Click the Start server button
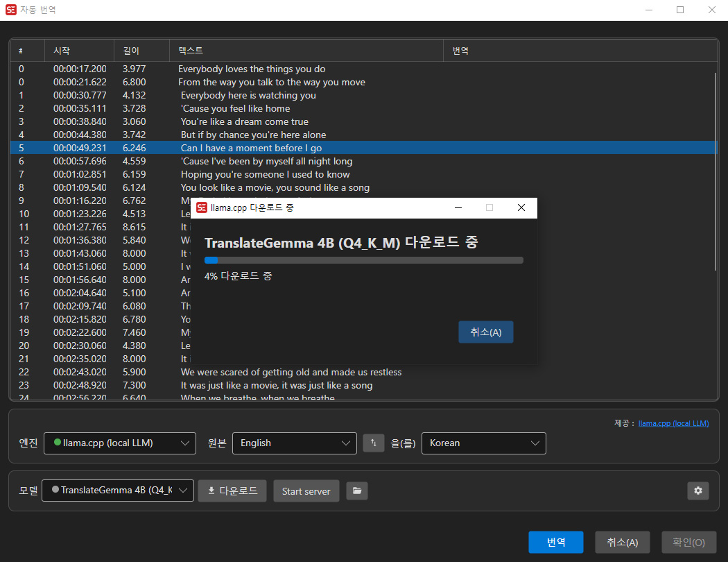This screenshot has height=562, width=728. [x=306, y=491]
